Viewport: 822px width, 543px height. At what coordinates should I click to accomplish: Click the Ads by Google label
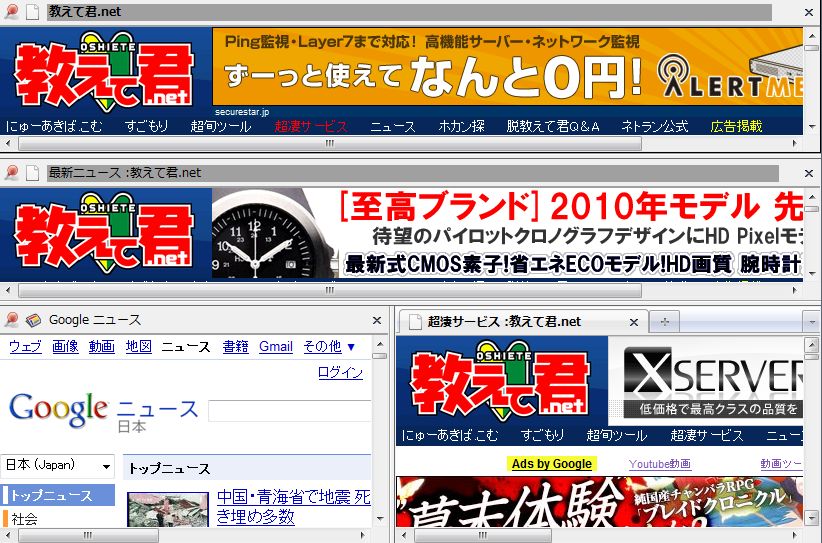(551, 464)
